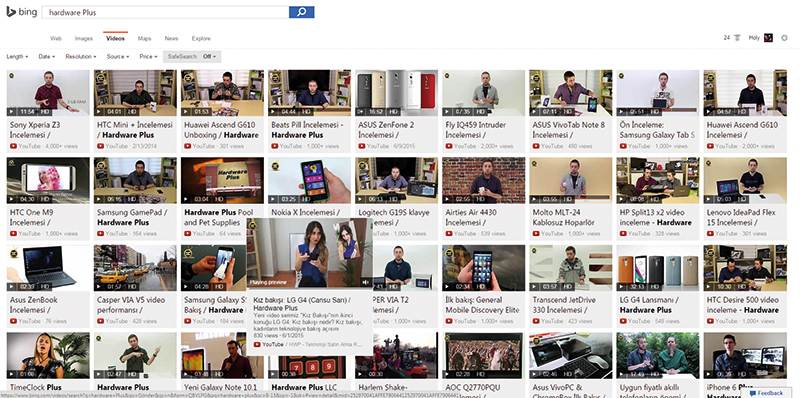The image size is (800, 398).
Task: Click the play icon on Sony Xperia Z3 video
Action: click(11, 111)
